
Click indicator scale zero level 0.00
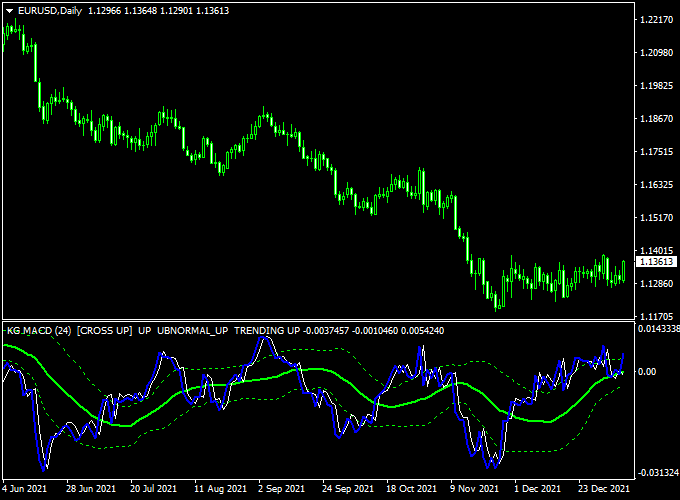click(x=647, y=372)
